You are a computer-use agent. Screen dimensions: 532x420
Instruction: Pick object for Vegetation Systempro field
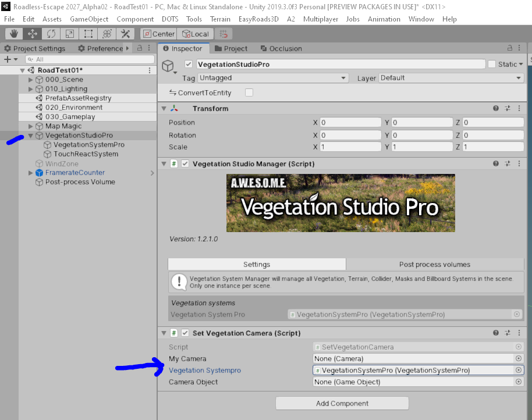coord(519,370)
